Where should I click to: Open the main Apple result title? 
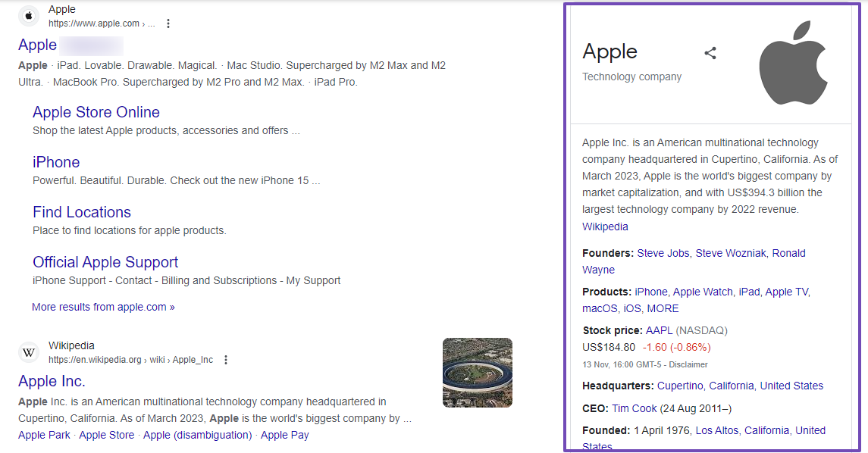coord(38,45)
